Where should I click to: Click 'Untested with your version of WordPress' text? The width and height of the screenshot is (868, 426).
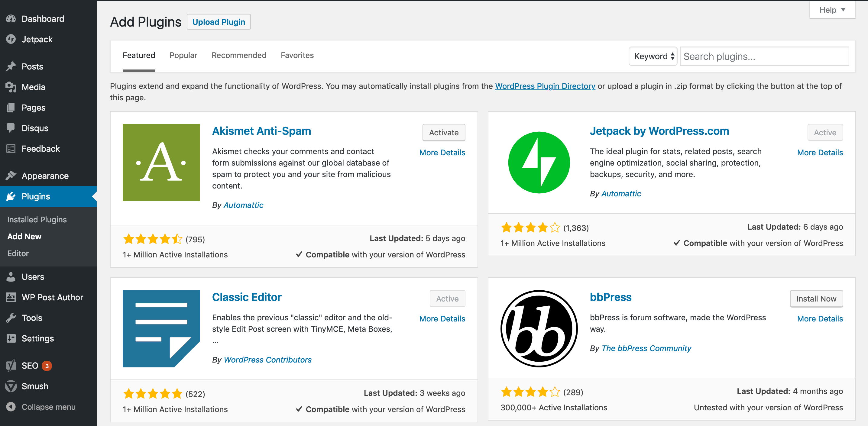click(768, 408)
